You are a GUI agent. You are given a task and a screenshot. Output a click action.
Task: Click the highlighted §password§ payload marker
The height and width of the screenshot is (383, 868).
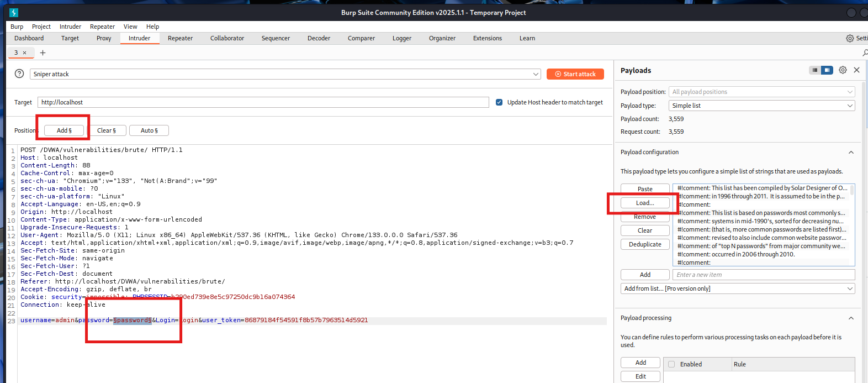click(x=133, y=320)
